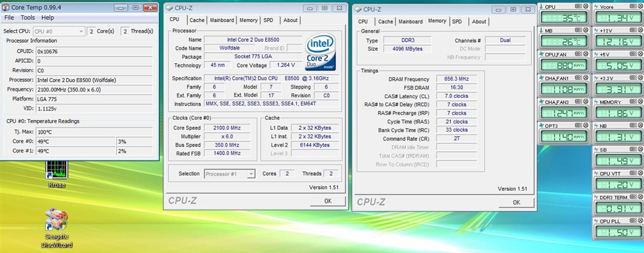Open settings icon on DDR3 TERM. widget

coord(632,197)
